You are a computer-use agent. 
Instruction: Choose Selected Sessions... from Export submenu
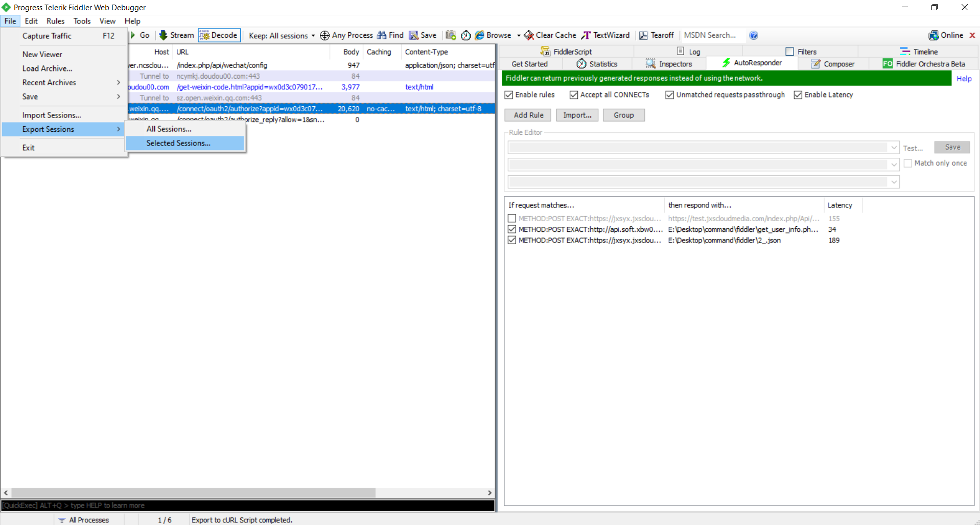pos(185,144)
